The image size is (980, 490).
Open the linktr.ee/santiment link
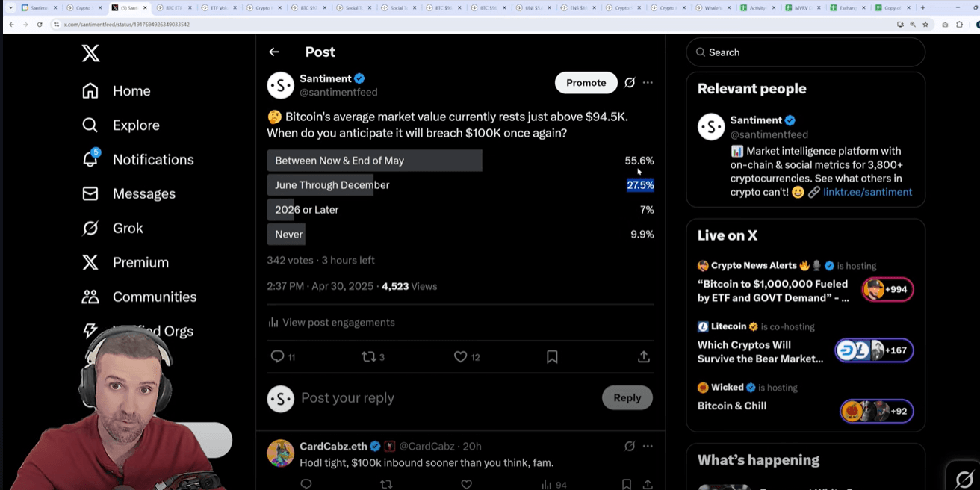[x=867, y=192]
